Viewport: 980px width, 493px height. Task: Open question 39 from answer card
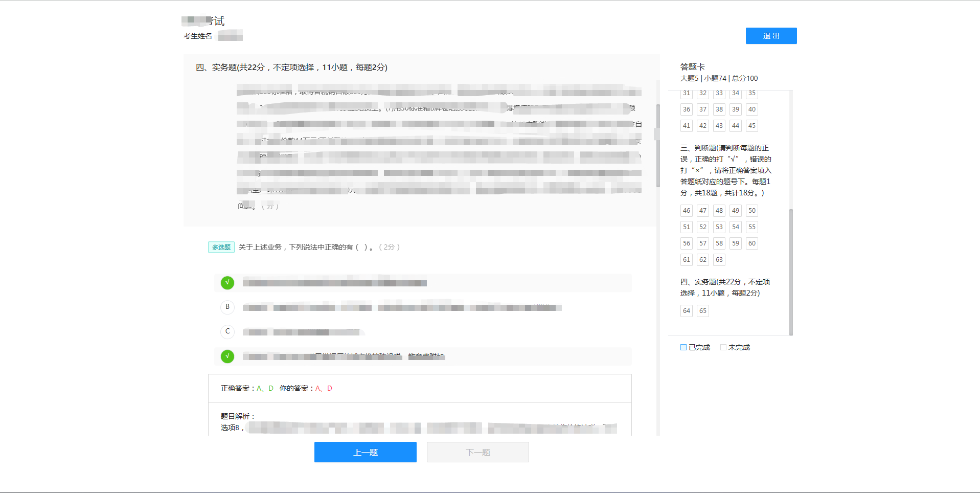click(x=736, y=109)
